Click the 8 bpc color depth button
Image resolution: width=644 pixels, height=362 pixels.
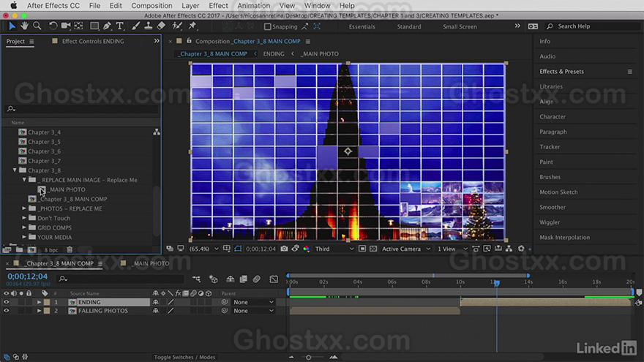coord(51,249)
